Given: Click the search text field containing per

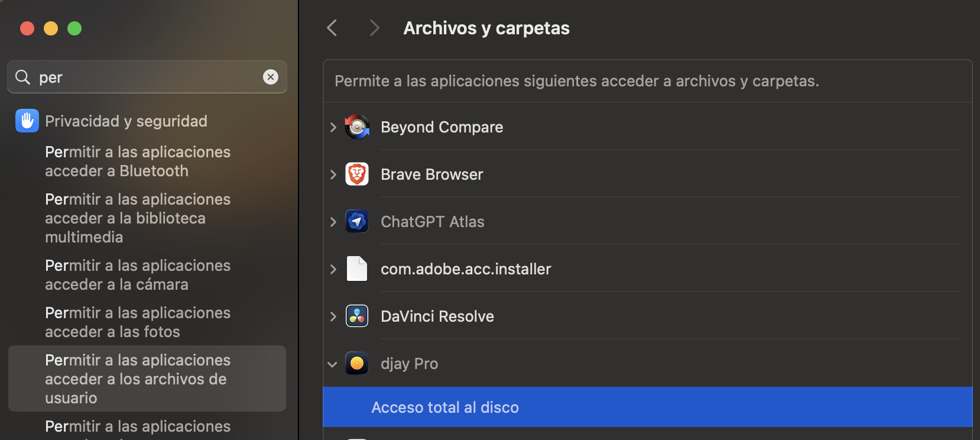Looking at the screenshot, I should [148, 77].
